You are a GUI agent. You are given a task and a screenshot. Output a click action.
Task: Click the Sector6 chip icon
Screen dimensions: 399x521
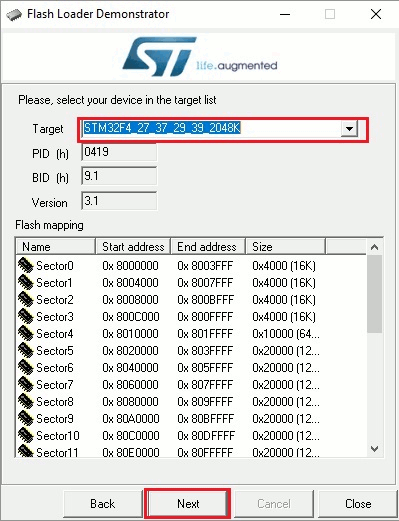(26, 368)
